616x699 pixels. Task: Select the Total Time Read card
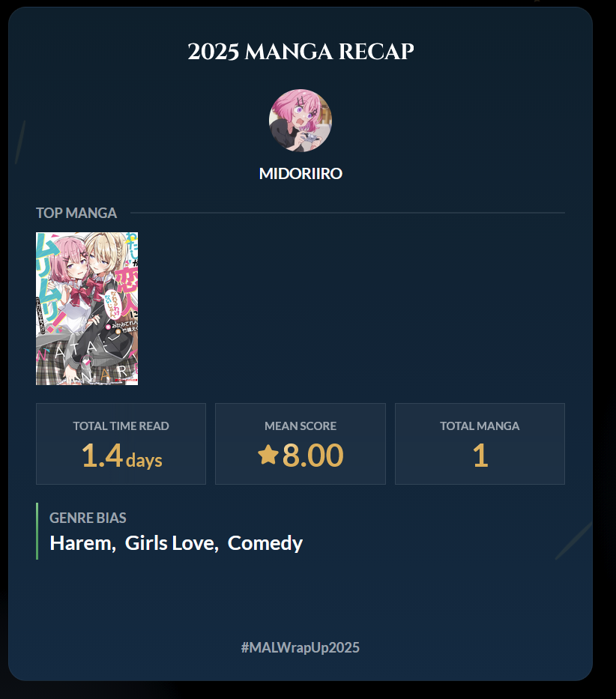pyautogui.click(x=121, y=444)
